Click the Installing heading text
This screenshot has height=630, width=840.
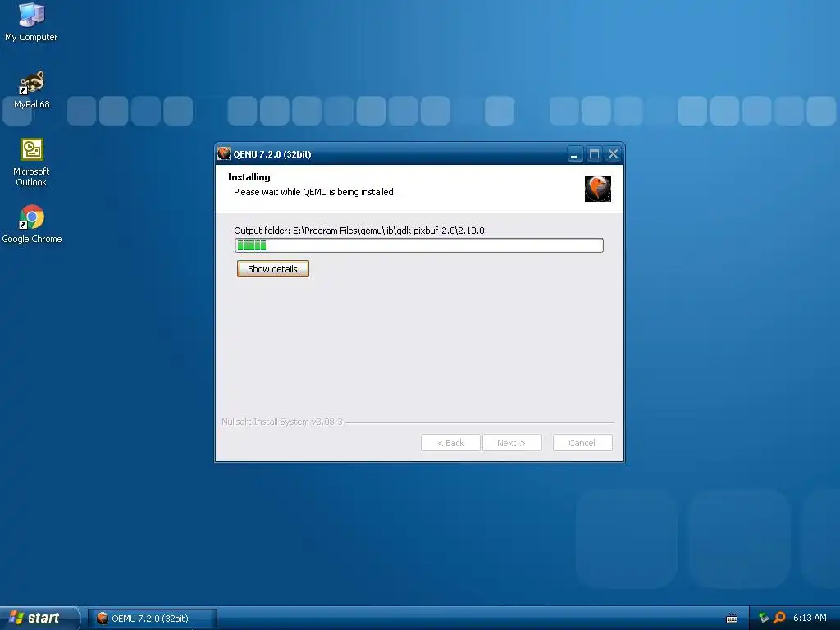click(249, 177)
